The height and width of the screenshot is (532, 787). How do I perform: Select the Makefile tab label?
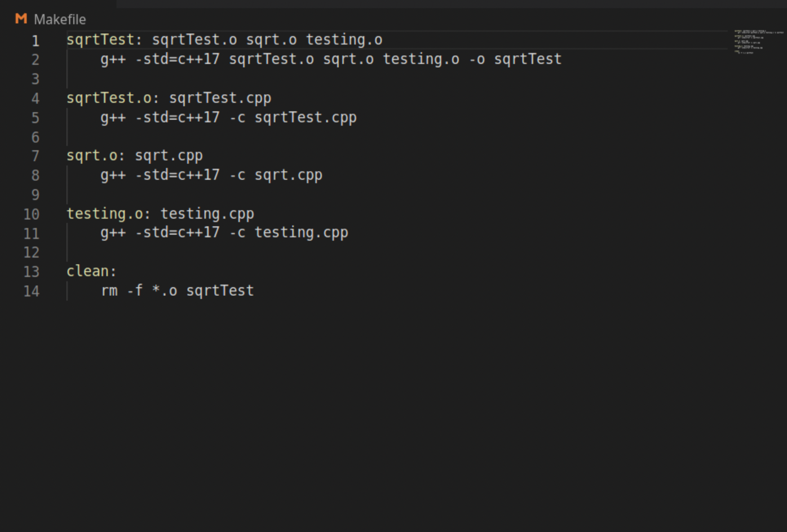[x=60, y=19]
